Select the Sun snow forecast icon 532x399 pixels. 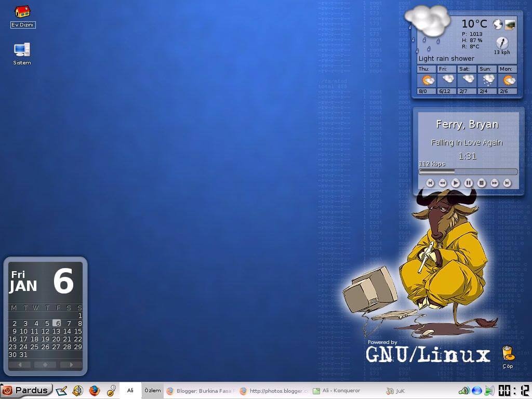pos(488,80)
